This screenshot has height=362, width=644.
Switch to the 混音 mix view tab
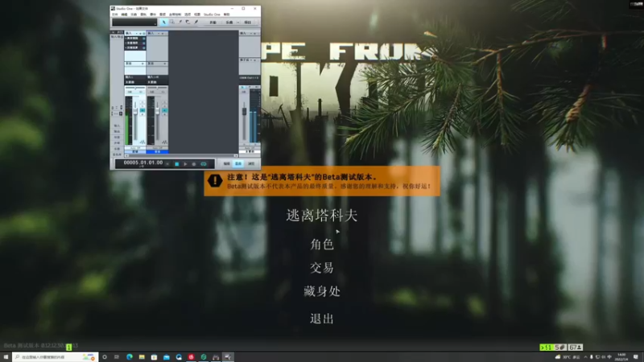238,164
